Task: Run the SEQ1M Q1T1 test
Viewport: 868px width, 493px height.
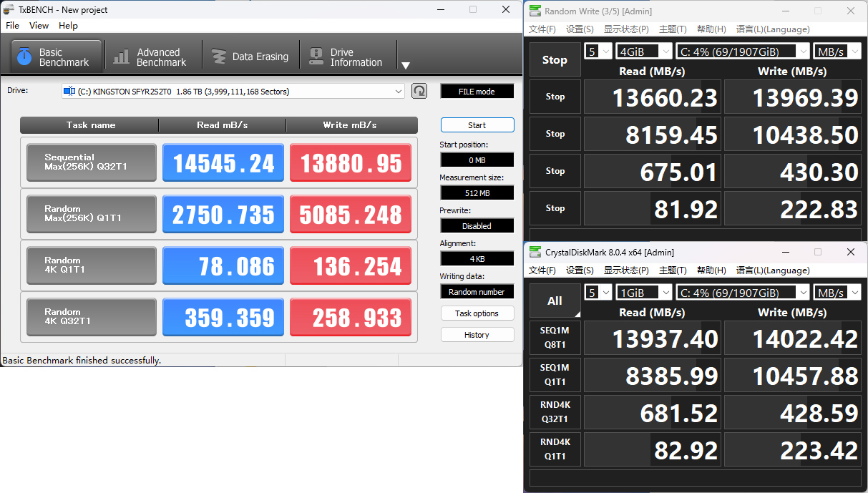Action: pyautogui.click(x=555, y=375)
